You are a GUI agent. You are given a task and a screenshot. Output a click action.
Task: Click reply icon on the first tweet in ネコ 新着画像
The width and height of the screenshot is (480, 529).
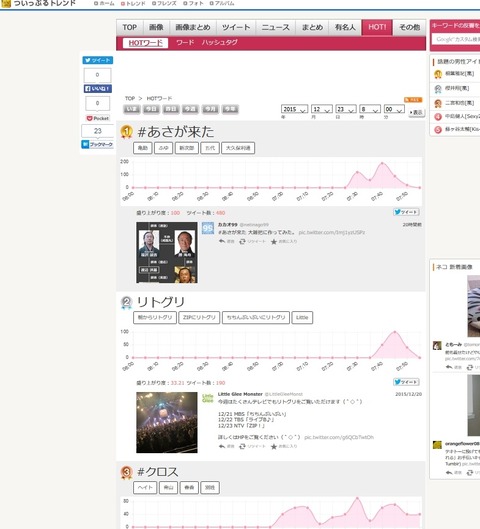pyautogui.click(x=449, y=367)
